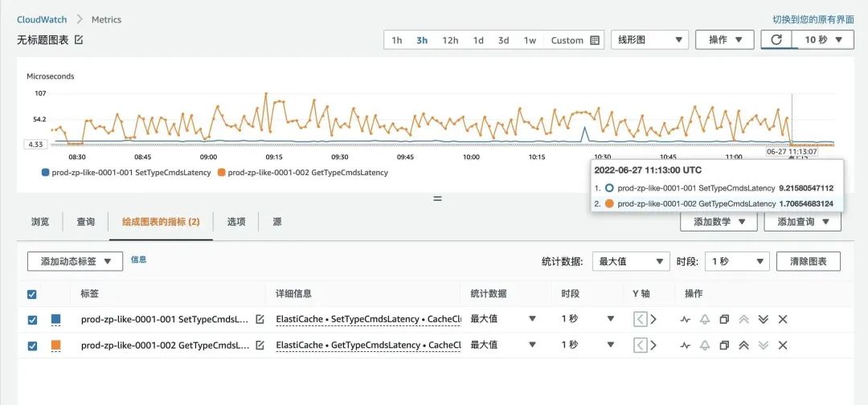
Task: Edit label of SetTypeCmdsLatency row
Action: pyautogui.click(x=260, y=319)
